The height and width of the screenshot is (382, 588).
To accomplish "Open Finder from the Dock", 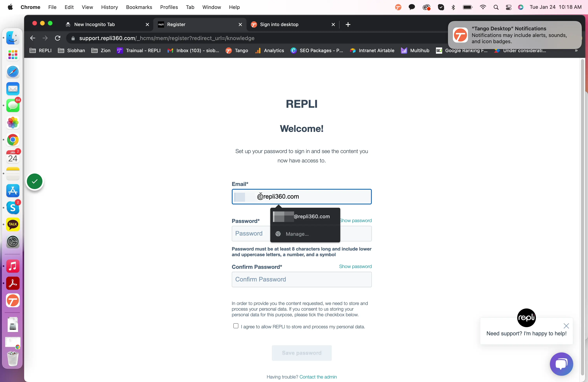I will 13,38.
